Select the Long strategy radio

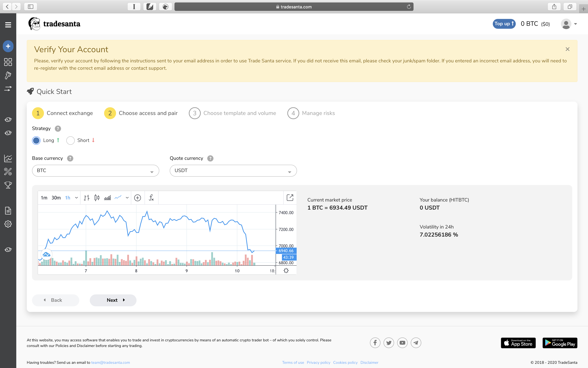point(36,140)
